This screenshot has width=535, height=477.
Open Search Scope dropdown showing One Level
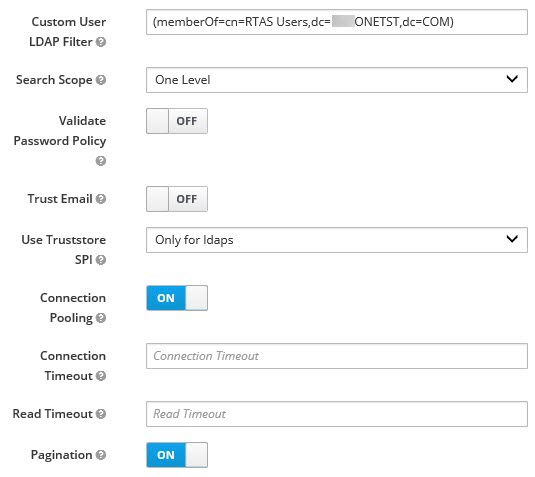(337, 80)
